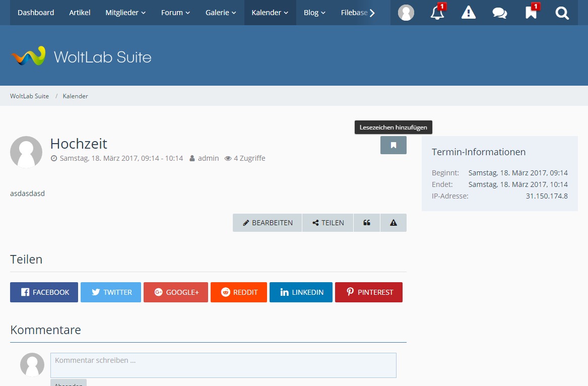The width and height of the screenshot is (588, 386).
Task: Click the search magnifier icon
Action: click(562, 13)
